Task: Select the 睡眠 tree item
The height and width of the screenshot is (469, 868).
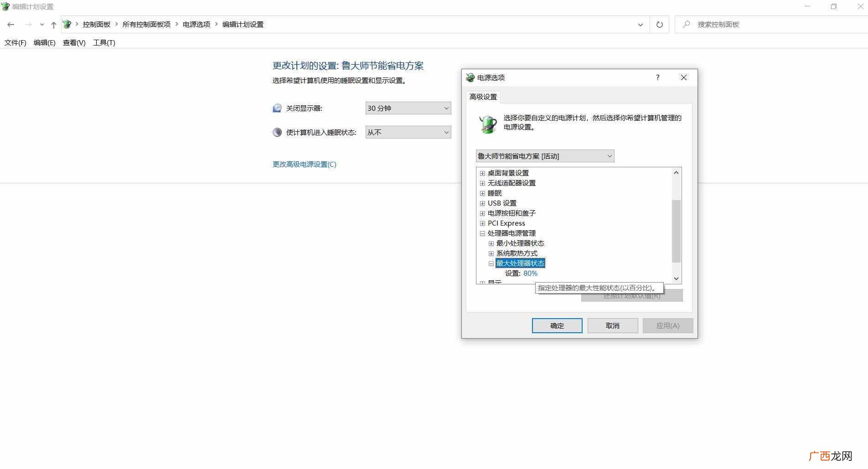Action: coord(495,193)
